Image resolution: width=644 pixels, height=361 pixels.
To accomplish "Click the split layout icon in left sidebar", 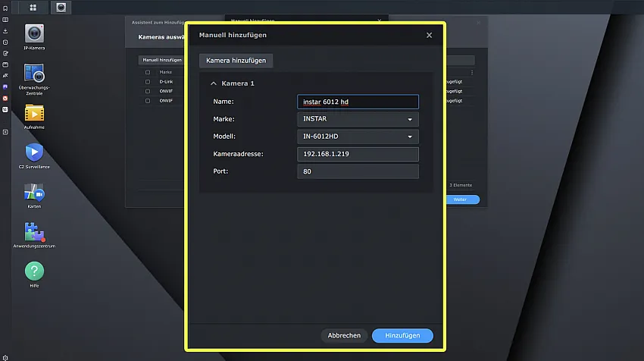I will coord(5,19).
